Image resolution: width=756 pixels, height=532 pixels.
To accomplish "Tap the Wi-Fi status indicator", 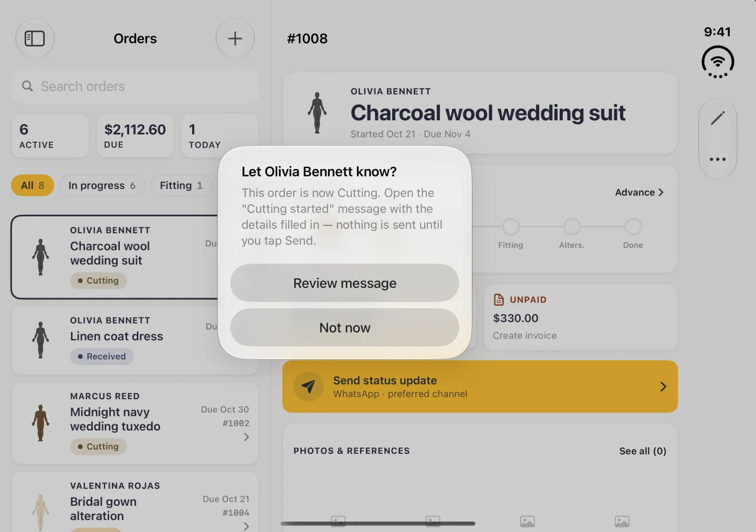I will (718, 62).
